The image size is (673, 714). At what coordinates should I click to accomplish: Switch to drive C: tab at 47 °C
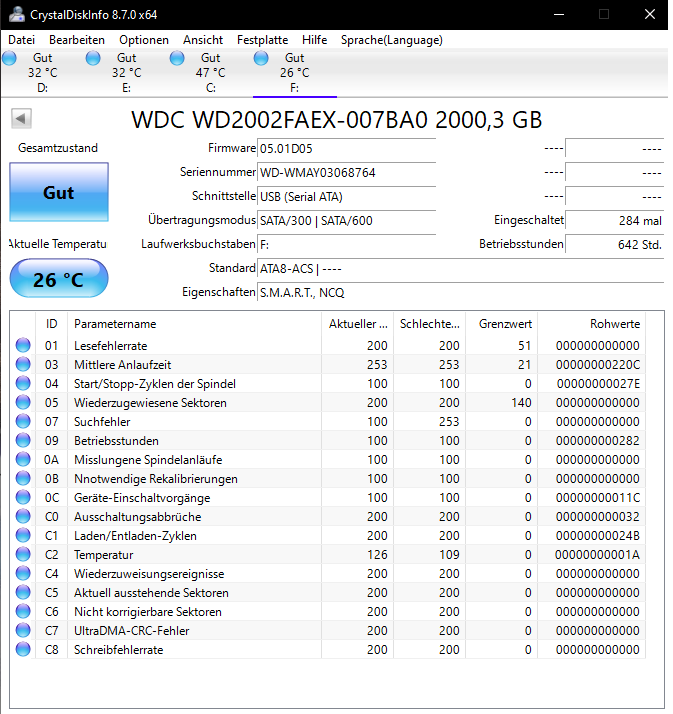point(211,73)
